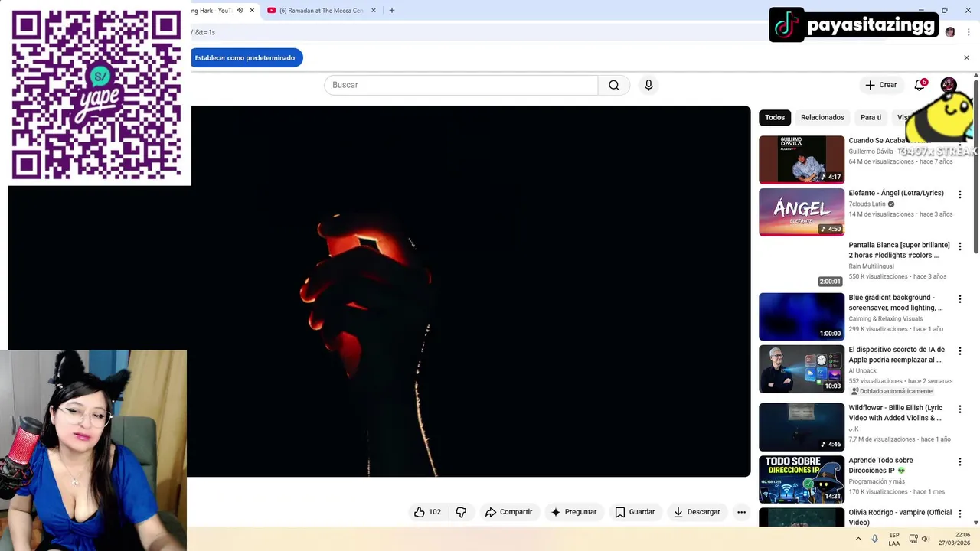980x551 pixels.
Task: Start voice search with the microphone icon
Action: [x=648, y=85]
